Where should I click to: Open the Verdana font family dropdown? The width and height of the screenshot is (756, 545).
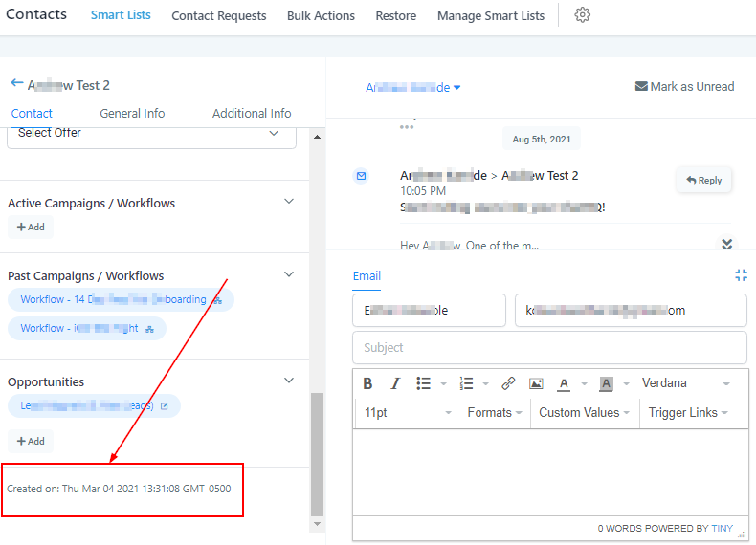[x=685, y=383]
